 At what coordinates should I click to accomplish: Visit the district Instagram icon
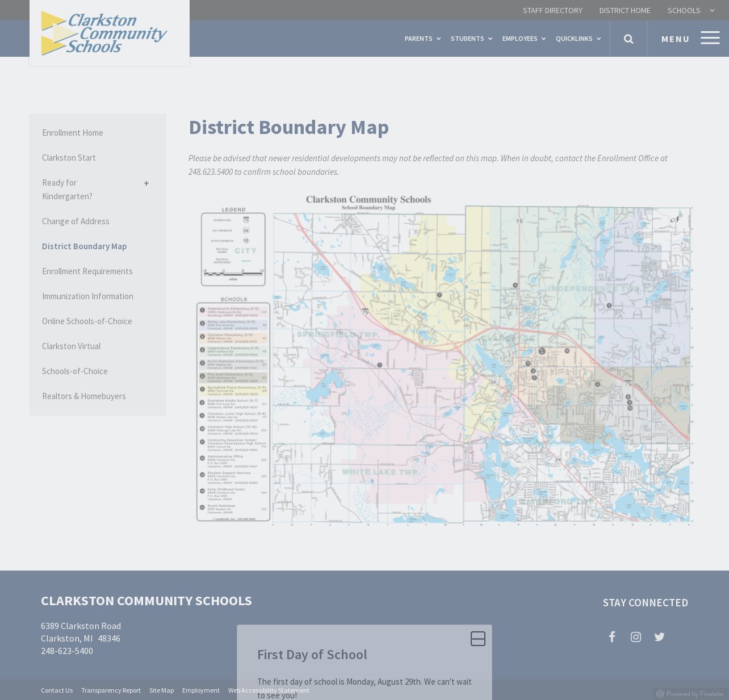(x=636, y=637)
